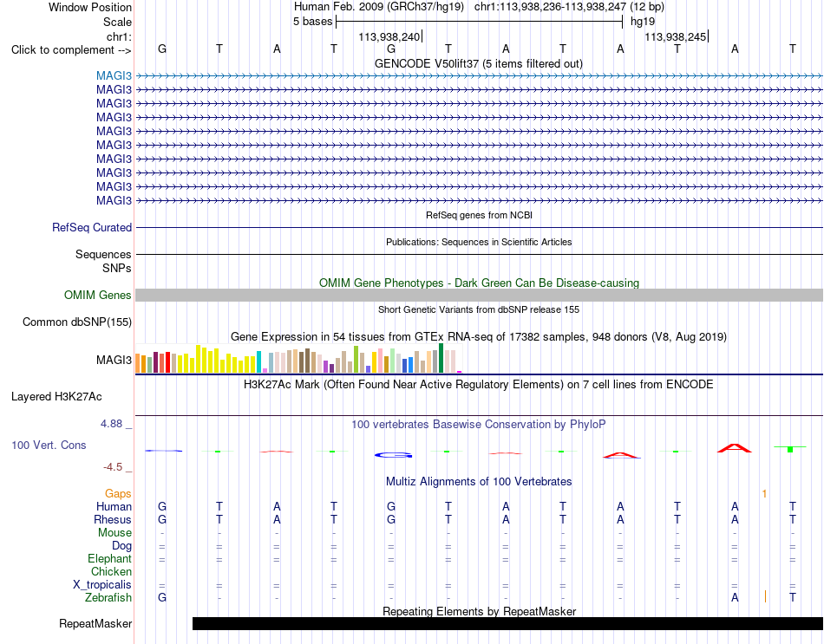Click the orange insertion bar in the Zebrafish row
The height and width of the screenshot is (644, 824).
(765, 596)
